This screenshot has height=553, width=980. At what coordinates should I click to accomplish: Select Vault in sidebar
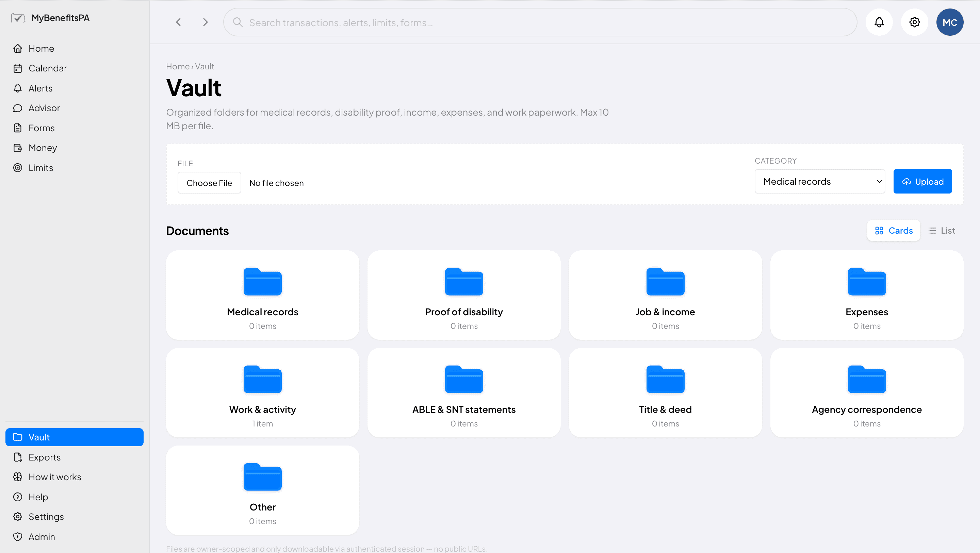(74, 437)
